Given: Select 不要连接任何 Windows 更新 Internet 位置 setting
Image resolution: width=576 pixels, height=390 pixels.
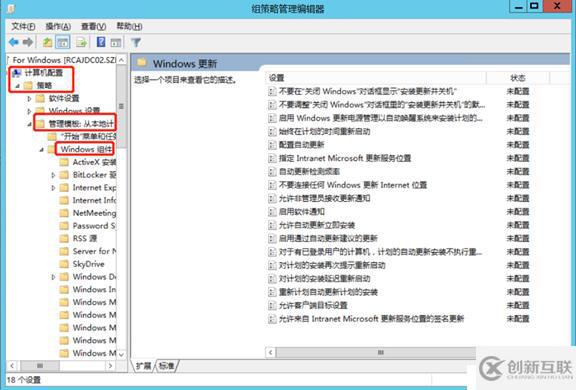Looking at the screenshot, I should pos(353,185).
